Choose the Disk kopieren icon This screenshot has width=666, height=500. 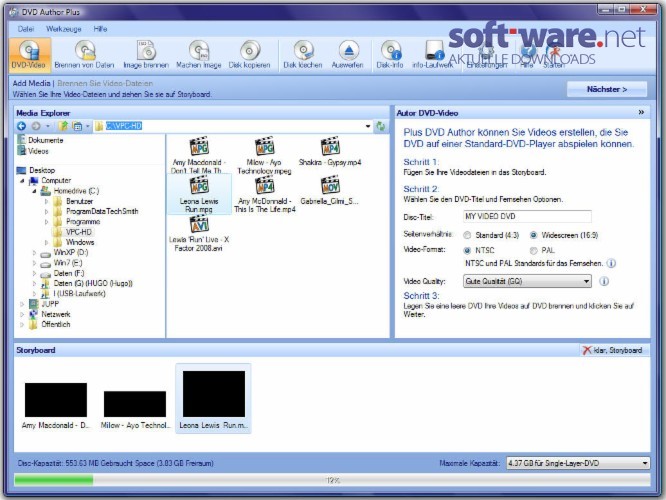[x=249, y=54]
